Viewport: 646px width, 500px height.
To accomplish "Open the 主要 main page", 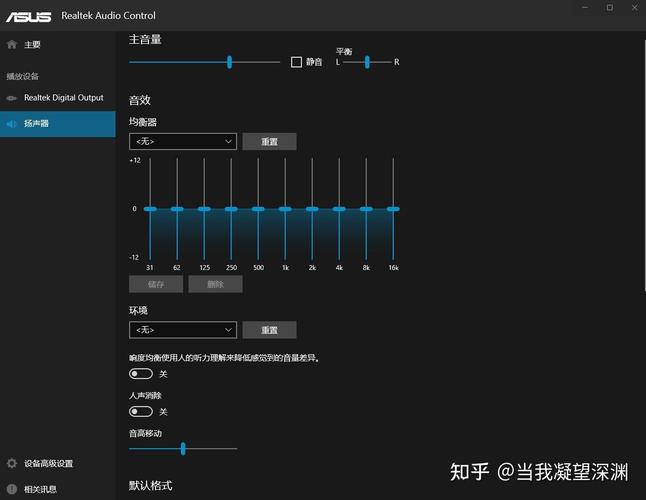I will click(x=58, y=44).
